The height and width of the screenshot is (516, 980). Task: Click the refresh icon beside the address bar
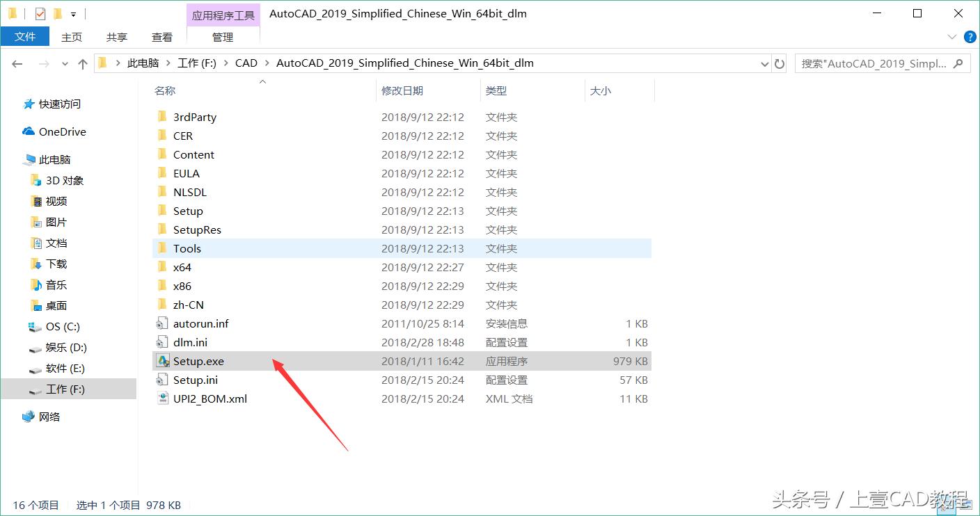coord(779,63)
